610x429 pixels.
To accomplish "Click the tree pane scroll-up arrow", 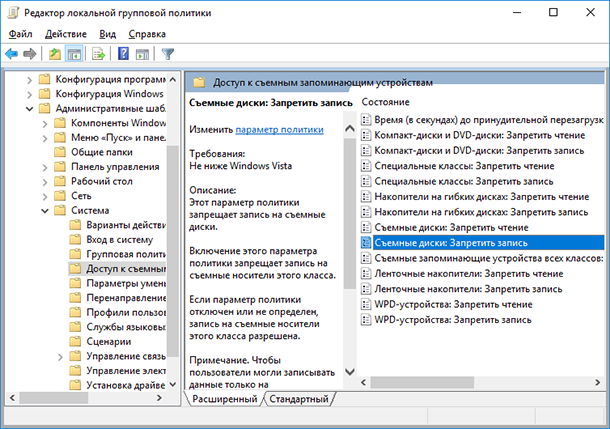I will pos(173,79).
